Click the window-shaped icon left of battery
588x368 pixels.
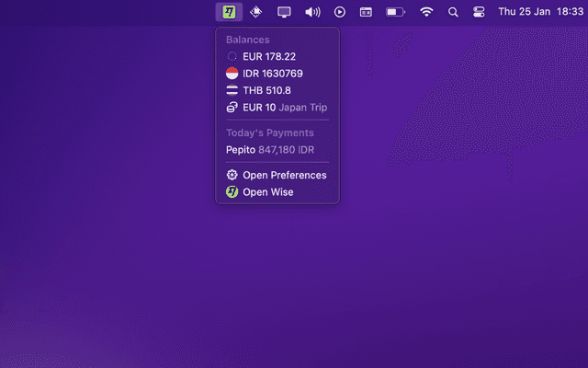click(365, 12)
